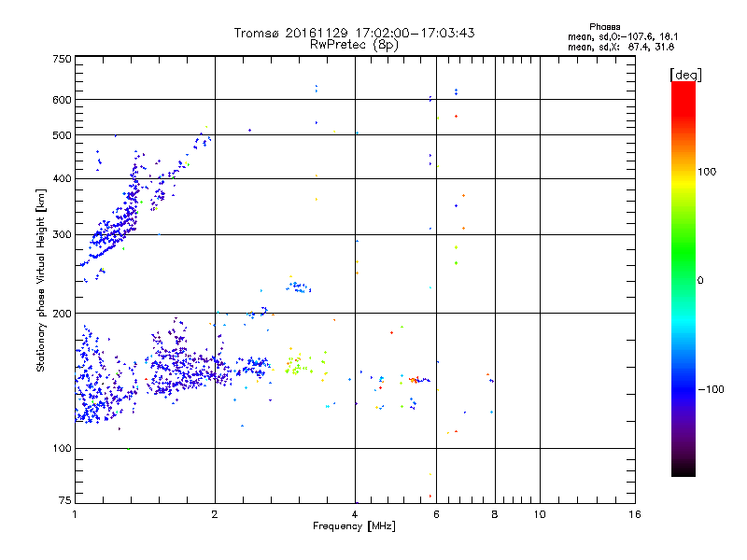Click the x-axis '8' tick label
The width and height of the screenshot is (747, 560).
pyautogui.click(x=495, y=514)
